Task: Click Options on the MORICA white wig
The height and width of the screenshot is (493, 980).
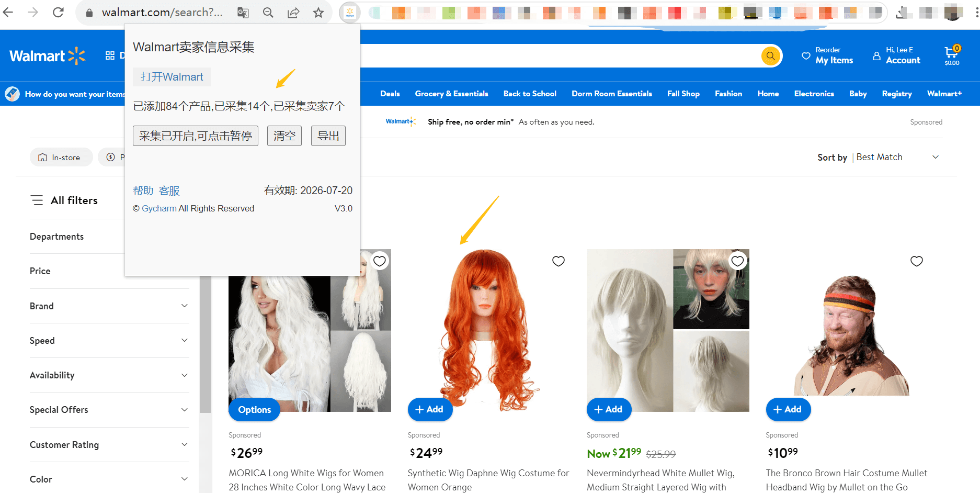Action: coord(254,410)
